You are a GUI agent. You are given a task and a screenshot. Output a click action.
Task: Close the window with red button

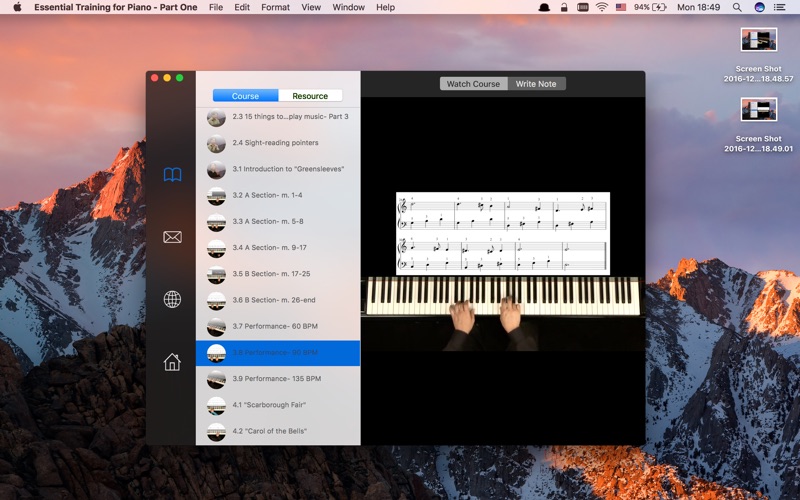[155, 78]
